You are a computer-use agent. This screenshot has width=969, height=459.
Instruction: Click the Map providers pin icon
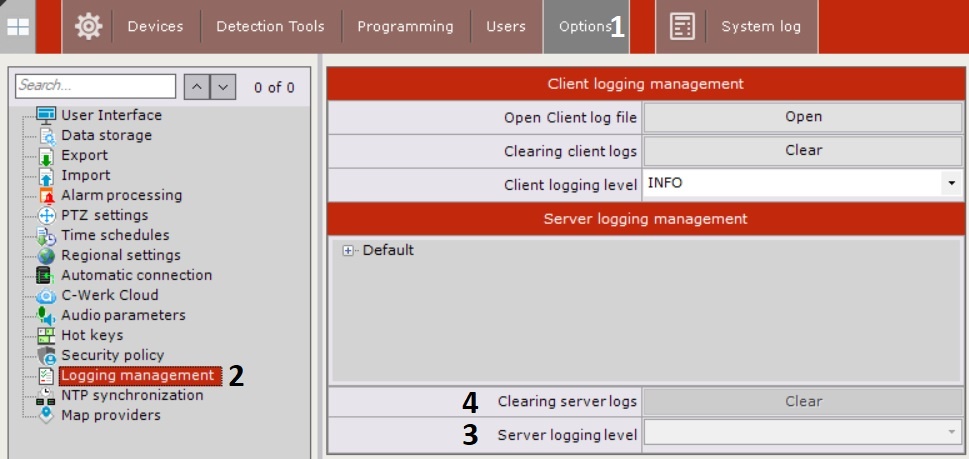pos(46,415)
